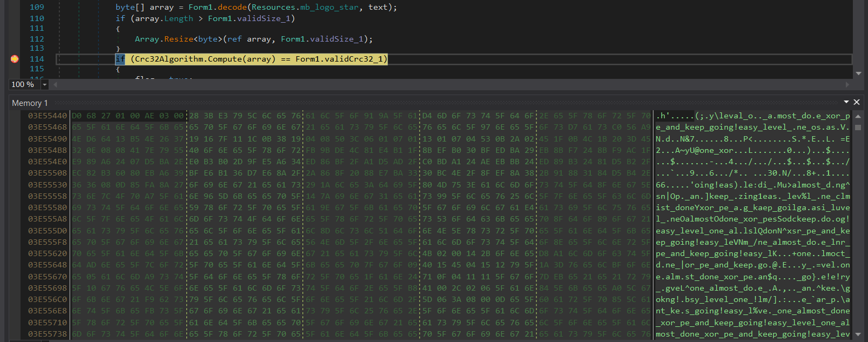Open the 100 % zoom dropdown

[45, 84]
